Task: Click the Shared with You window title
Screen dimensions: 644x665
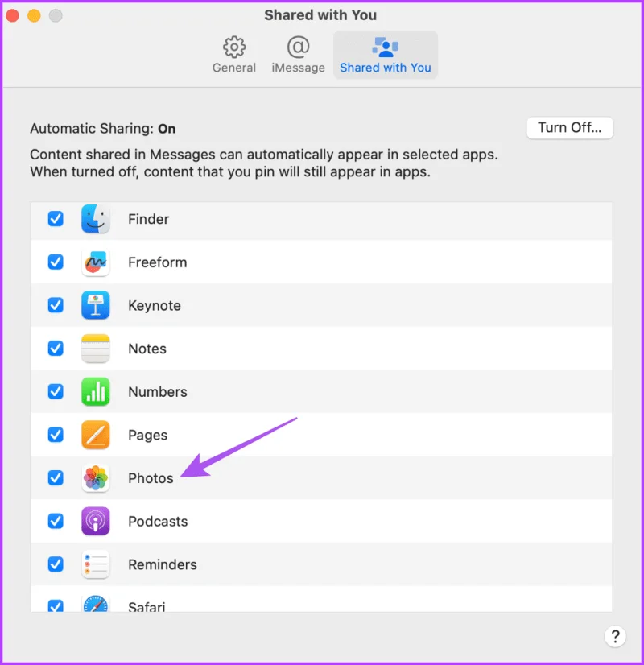Action: pyautogui.click(x=320, y=15)
